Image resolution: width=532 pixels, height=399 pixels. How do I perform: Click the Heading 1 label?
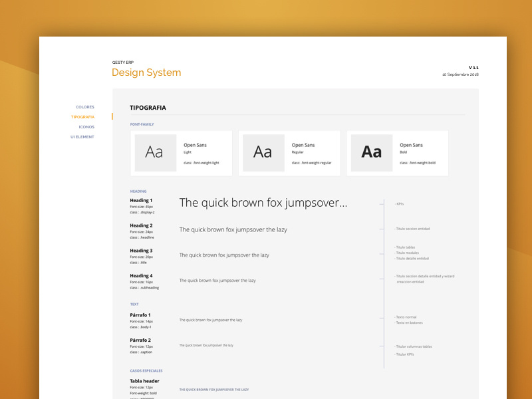tap(141, 200)
